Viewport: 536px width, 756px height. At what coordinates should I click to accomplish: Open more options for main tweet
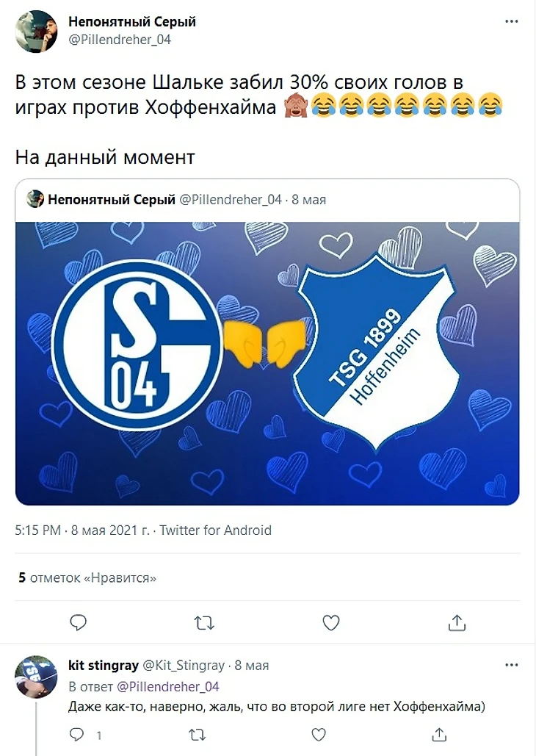[x=511, y=22]
